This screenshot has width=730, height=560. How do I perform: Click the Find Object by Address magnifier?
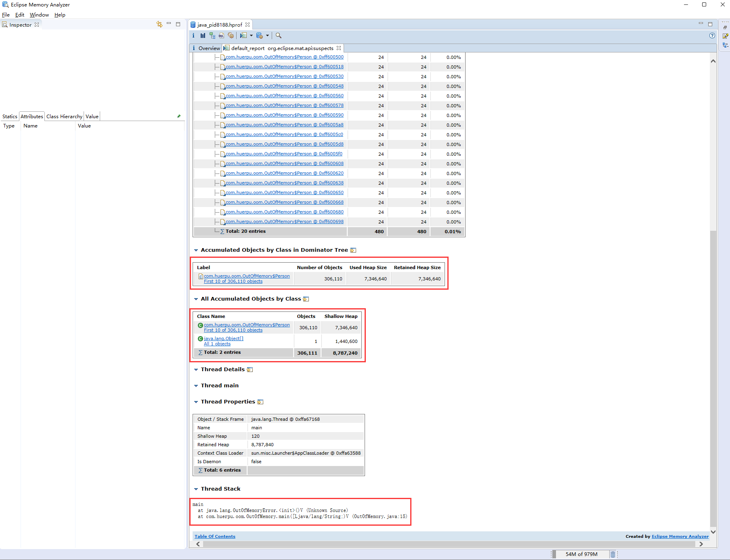[x=279, y=36]
